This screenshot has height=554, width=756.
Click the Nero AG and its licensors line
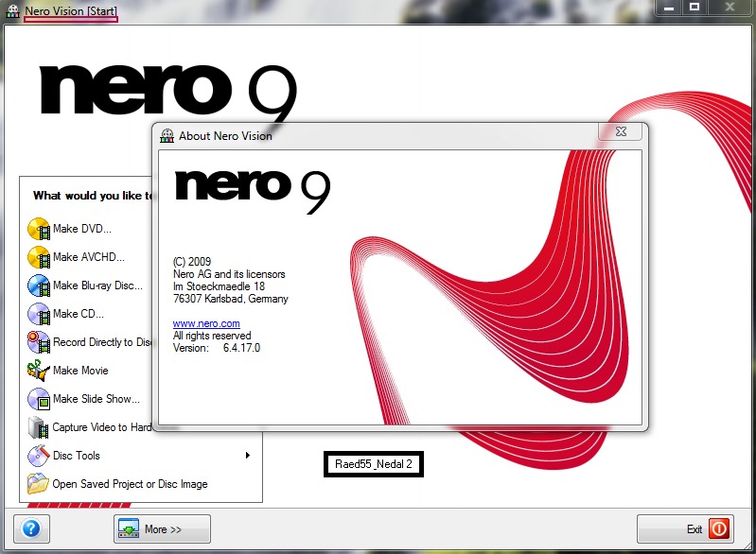229,274
